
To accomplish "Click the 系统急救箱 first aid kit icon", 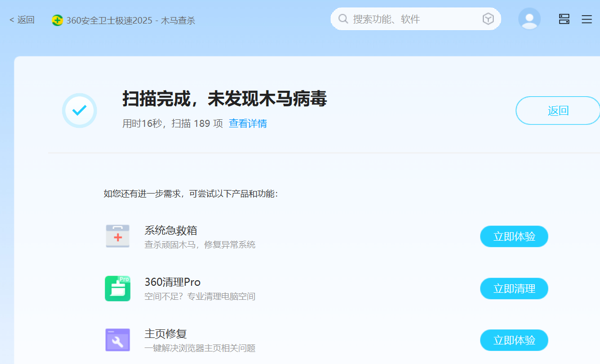I will [117, 236].
